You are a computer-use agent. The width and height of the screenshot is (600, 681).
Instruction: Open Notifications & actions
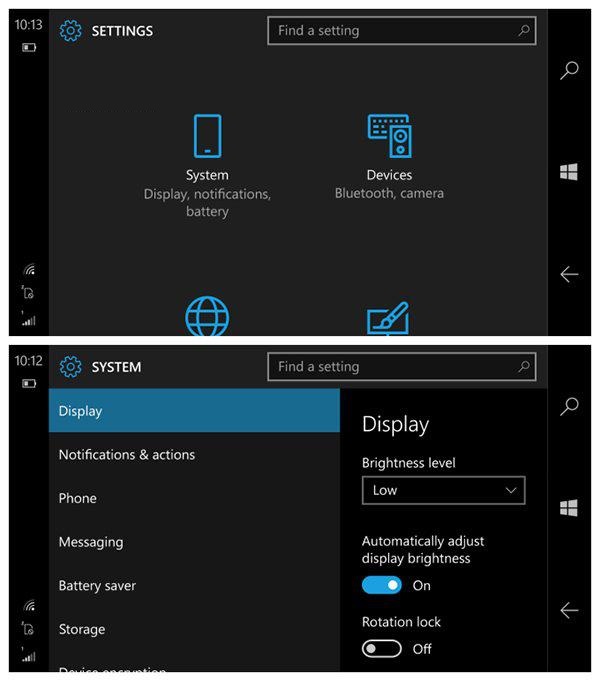[194, 455]
